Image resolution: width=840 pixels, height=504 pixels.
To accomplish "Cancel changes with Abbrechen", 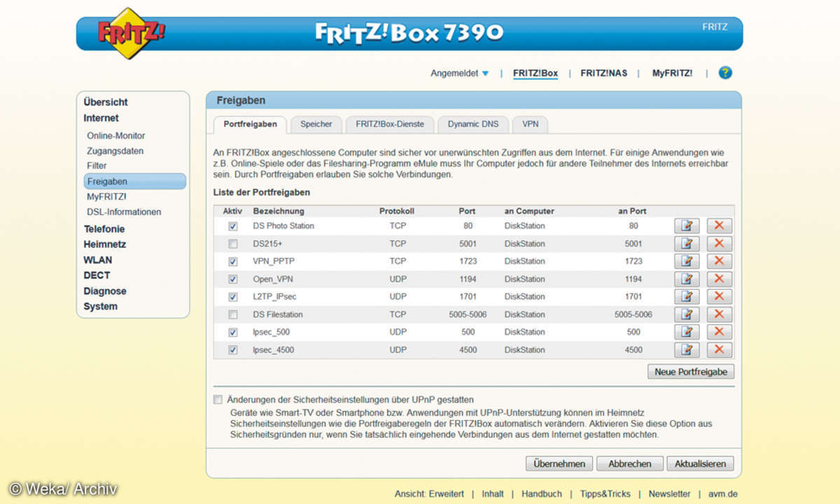I will (x=630, y=463).
